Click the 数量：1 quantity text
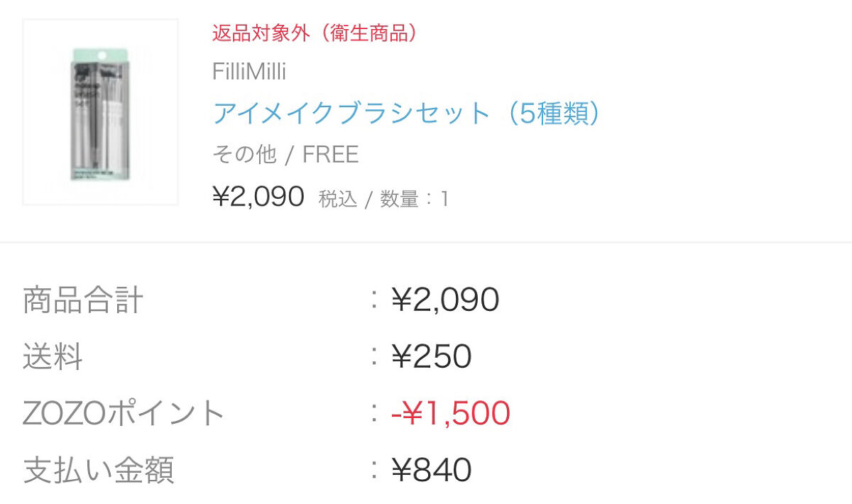 [414, 199]
